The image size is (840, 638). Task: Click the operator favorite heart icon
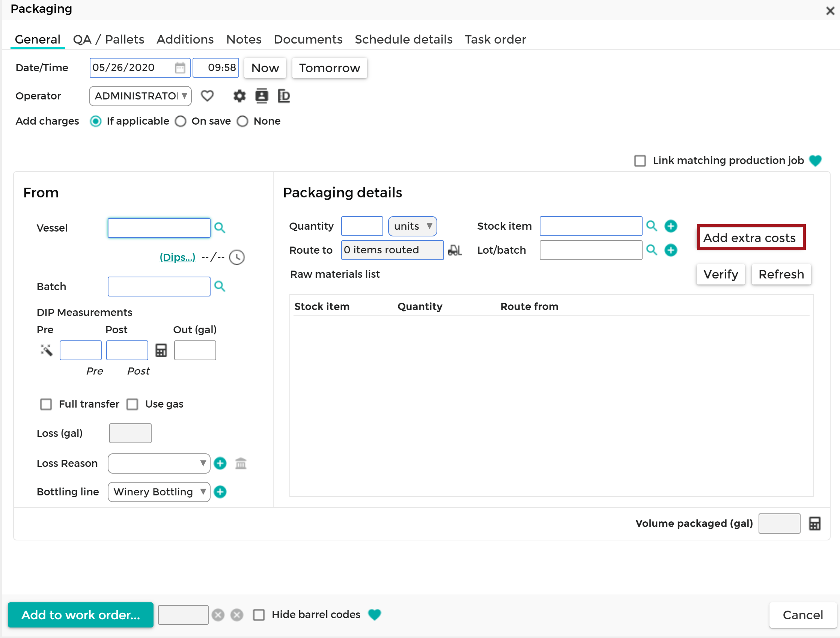[x=207, y=96]
